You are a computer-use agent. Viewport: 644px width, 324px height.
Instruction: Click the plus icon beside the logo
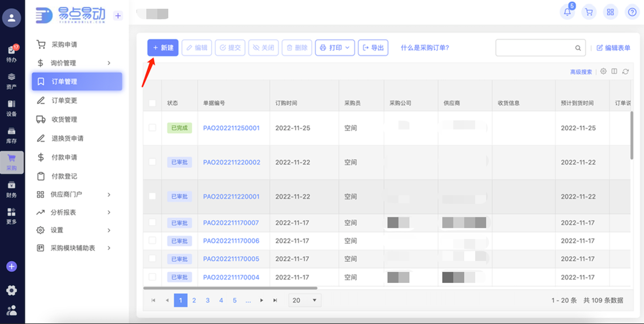[x=118, y=16]
